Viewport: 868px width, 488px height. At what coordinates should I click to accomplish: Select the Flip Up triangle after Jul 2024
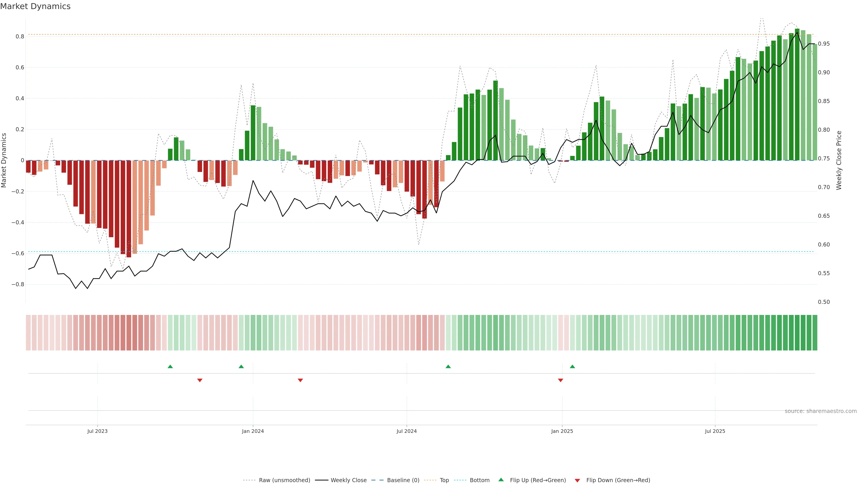448,366
